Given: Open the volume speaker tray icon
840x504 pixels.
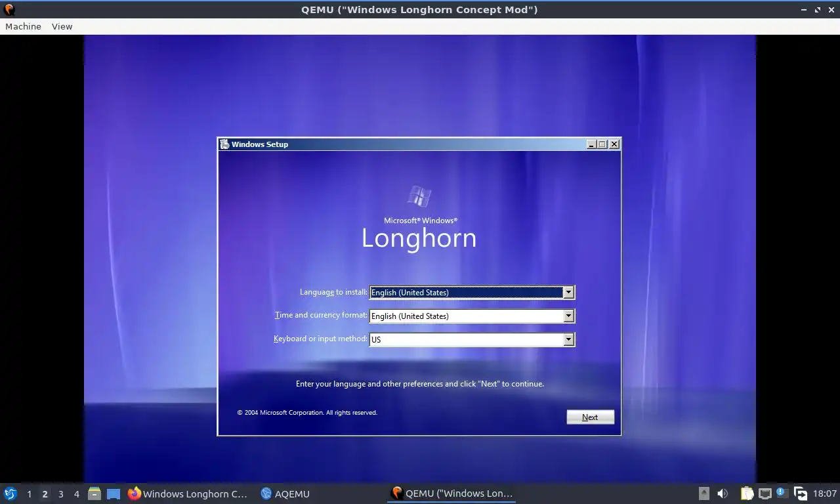Looking at the screenshot, I should 723,493.
